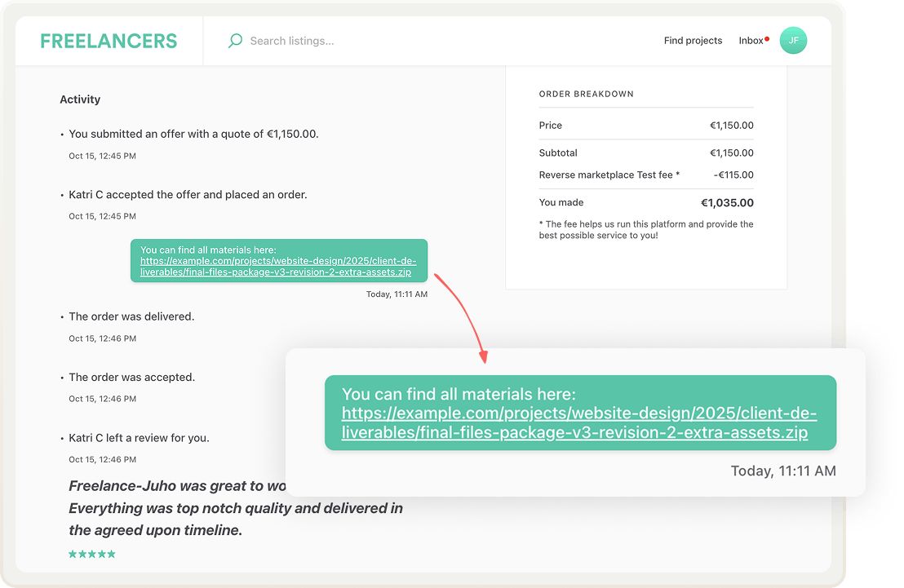Click the fee asterisk footnote text

pyautogui.click(x=645, y=229)
